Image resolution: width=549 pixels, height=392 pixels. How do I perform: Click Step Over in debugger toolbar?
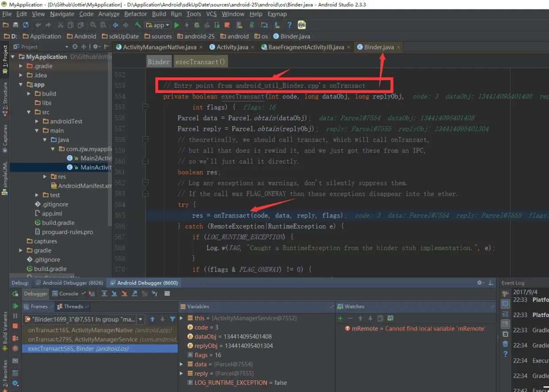tap(104, 293)
